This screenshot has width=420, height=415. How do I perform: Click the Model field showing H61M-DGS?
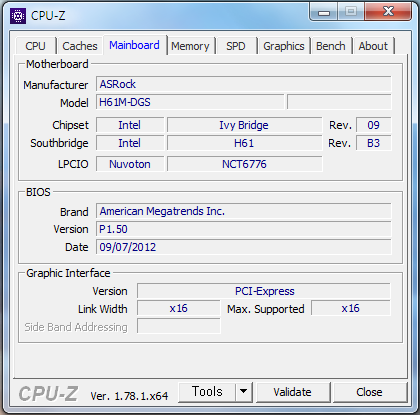tap(190, 102)
